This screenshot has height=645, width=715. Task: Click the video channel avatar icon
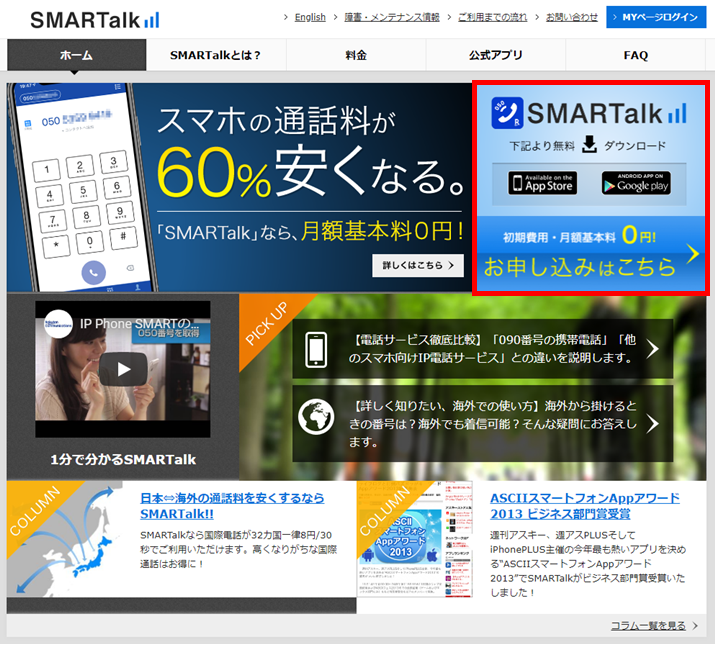[x=58, y=324]
